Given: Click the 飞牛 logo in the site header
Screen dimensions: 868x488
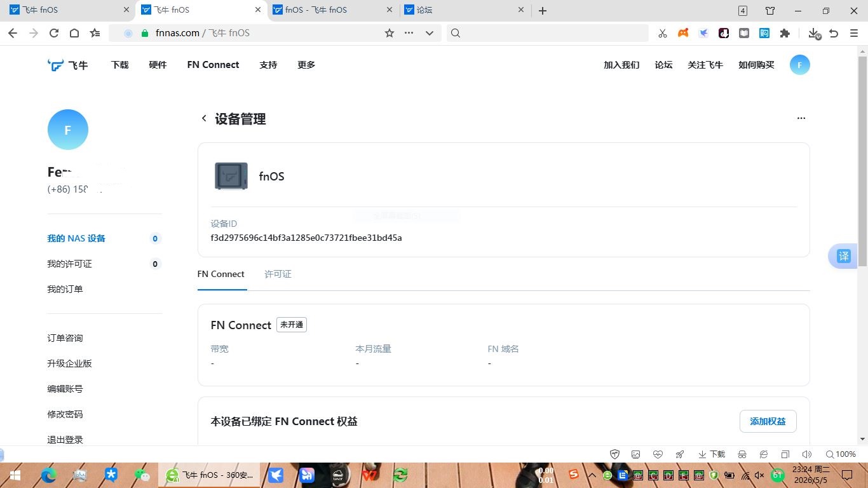Looking at the screenshot, I should coord(68,65).
